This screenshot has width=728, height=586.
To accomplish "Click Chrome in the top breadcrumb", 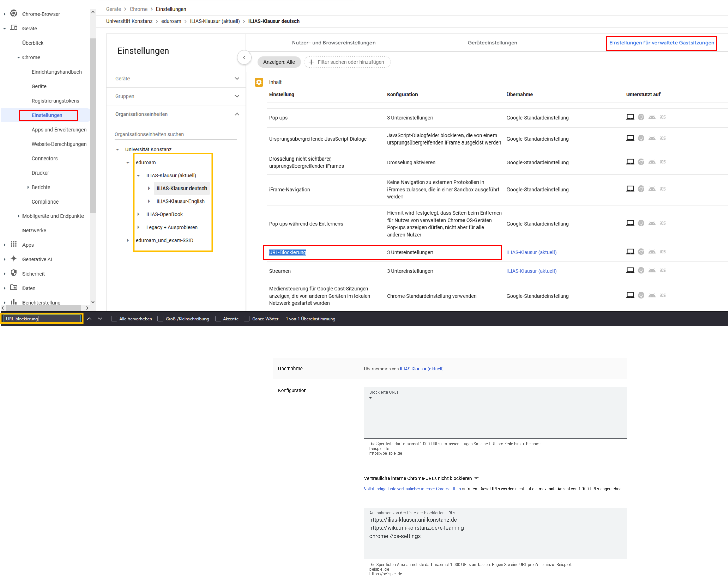I will tap(138, 9).
